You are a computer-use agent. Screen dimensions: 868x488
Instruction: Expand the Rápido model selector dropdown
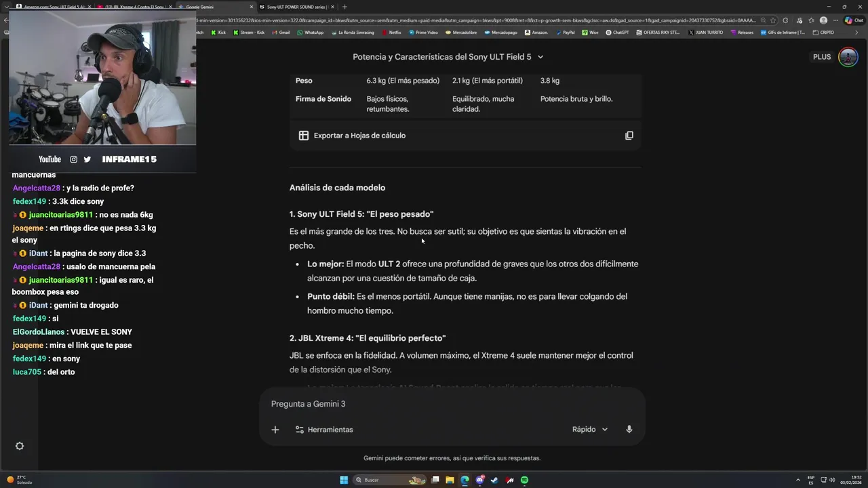(x=590, y=430)
